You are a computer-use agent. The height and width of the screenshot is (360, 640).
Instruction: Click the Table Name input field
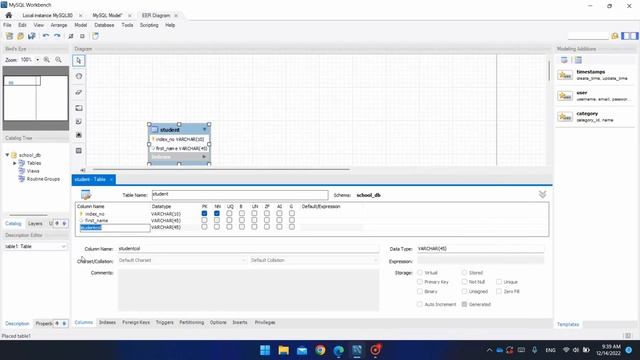point(240,195)
